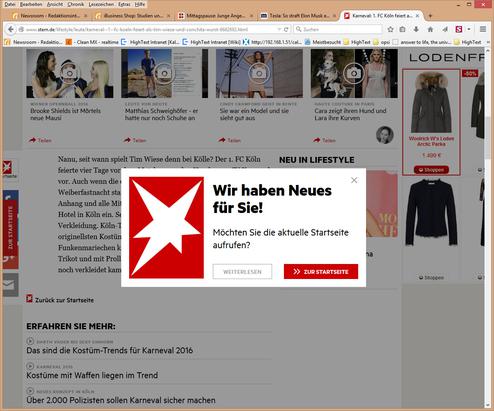Open the opsi bookmark folder
Screen dimensions: 494x411
click(x=381, y=42)
